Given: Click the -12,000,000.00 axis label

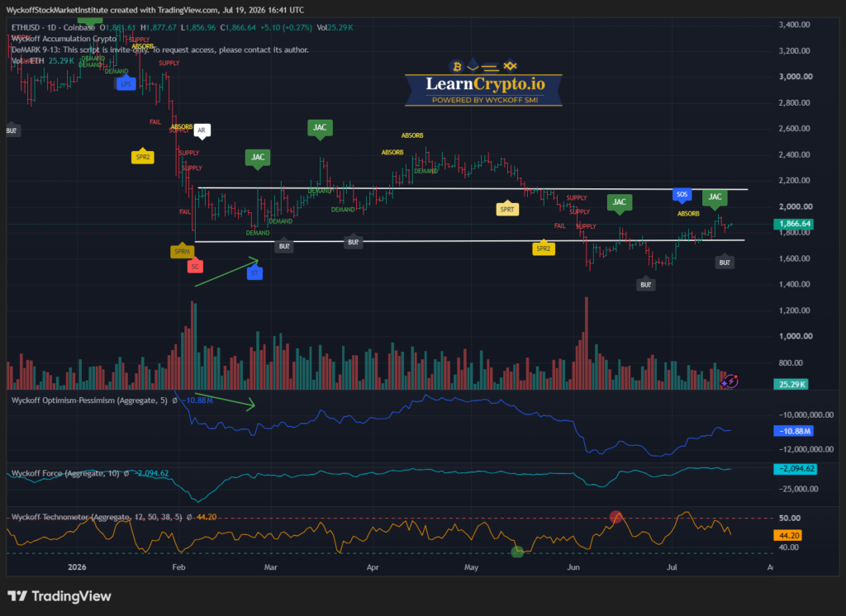Looking at the screenshot, I should [x=806, y=449].
